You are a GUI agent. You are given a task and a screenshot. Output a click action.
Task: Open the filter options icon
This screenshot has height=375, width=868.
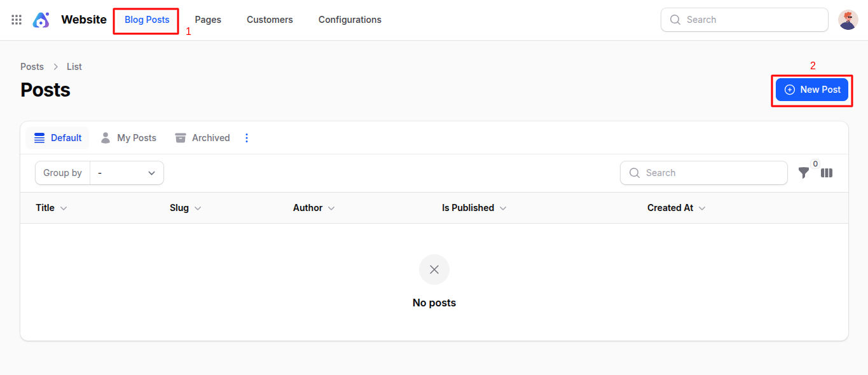tap(803, 172)
